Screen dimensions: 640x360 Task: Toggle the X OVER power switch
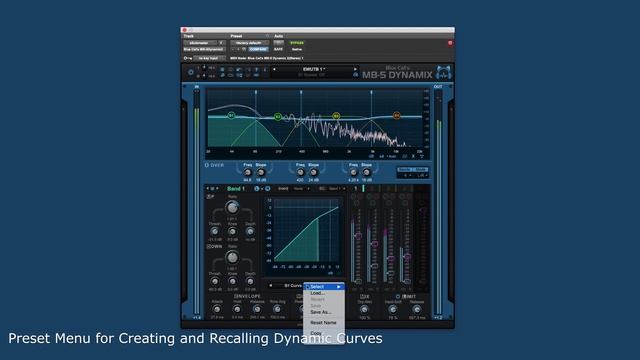[207, 165]
